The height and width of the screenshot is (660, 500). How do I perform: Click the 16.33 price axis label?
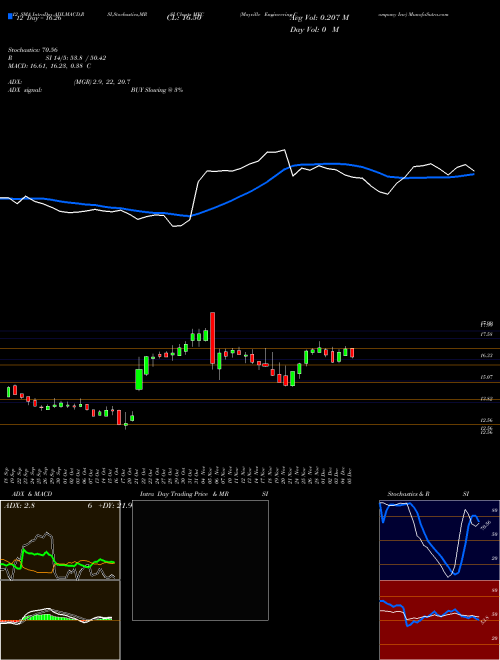[x=487, y=356]
